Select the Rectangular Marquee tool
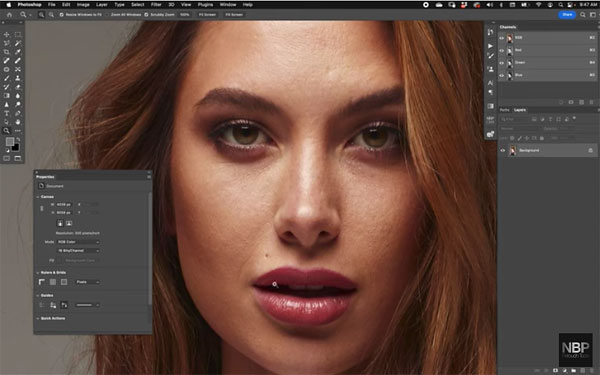Image resolution: width=600 pixels, height=375 pixels. click(x=18, y=34)
